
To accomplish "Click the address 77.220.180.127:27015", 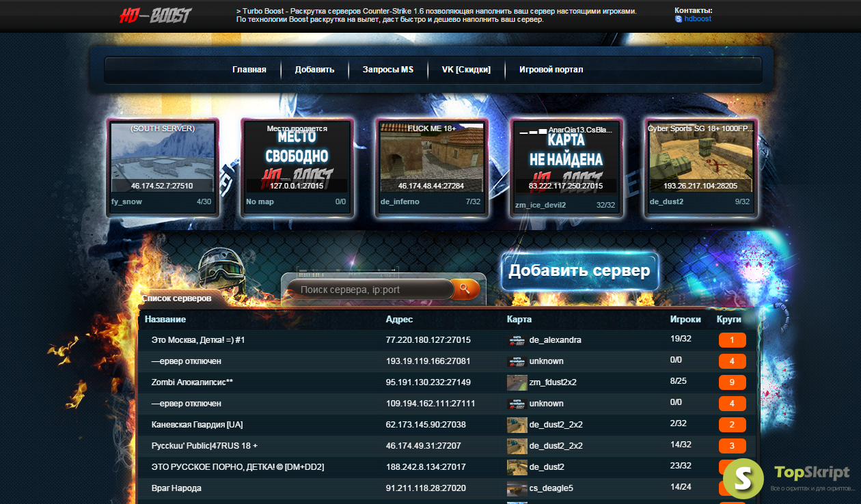I will tap(428, 340).
